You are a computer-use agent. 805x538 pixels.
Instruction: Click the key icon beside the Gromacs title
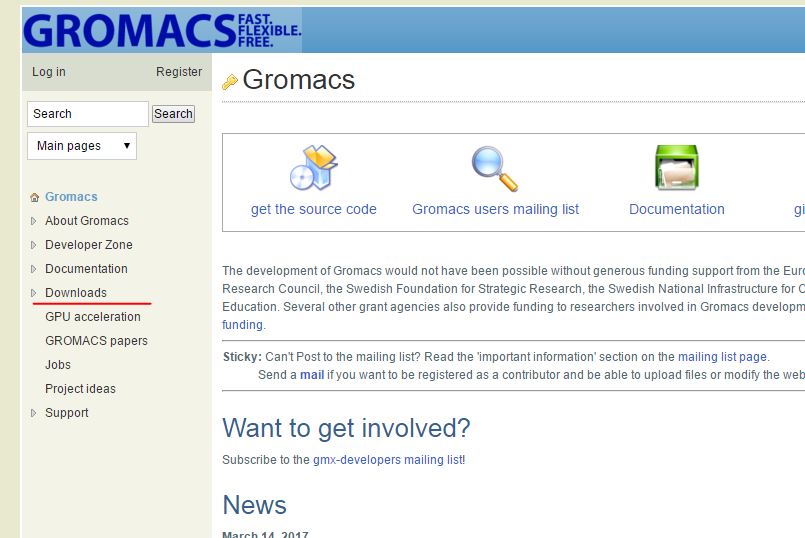[229, 82]
